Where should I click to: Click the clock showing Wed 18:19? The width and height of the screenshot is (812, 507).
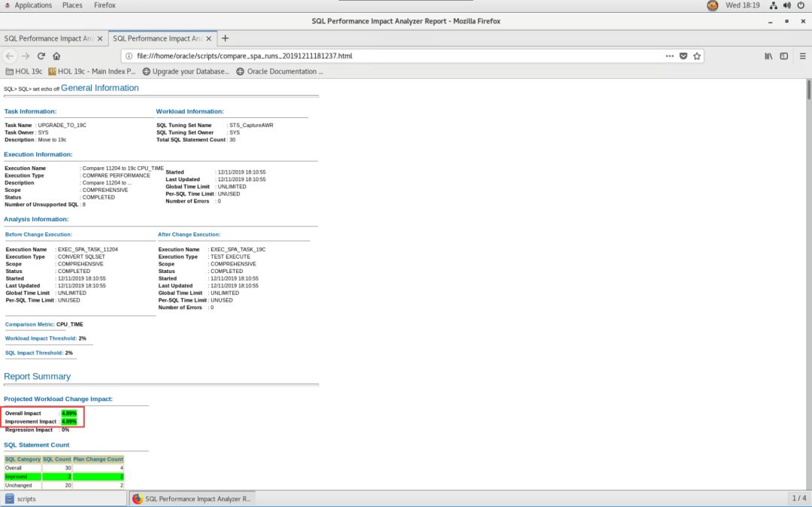[743, 5]
